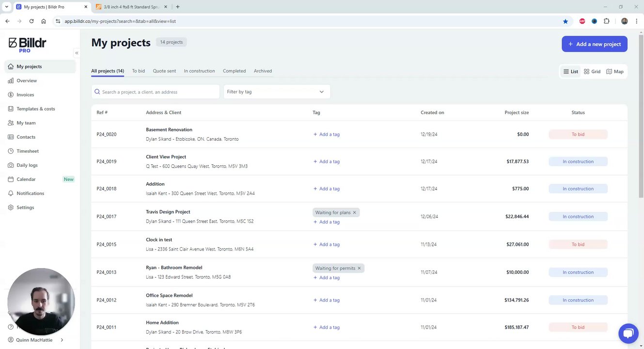Bookmark this page with the star icon
The width and height of the screenshot is (644, 349).
[565, 21]
